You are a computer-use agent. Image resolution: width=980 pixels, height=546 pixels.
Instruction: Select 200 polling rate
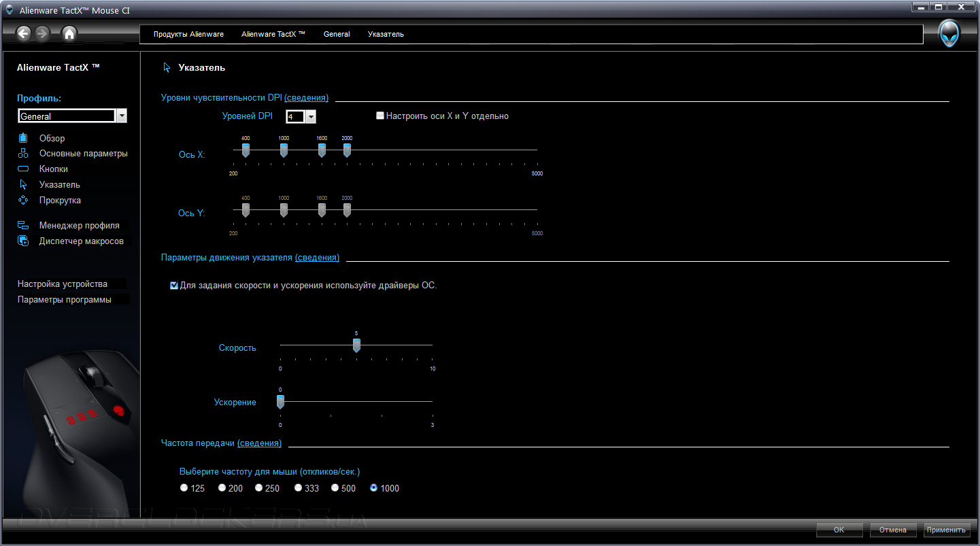pos(222,488)
